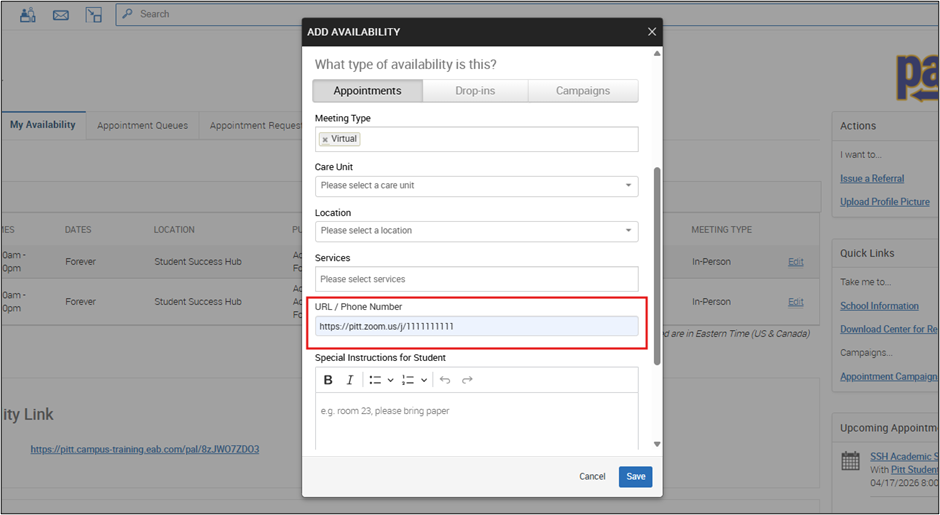Select the Appointments availability type
Image resolution: width=940 pixels, height=515 pixels.
tap(367, 91)
